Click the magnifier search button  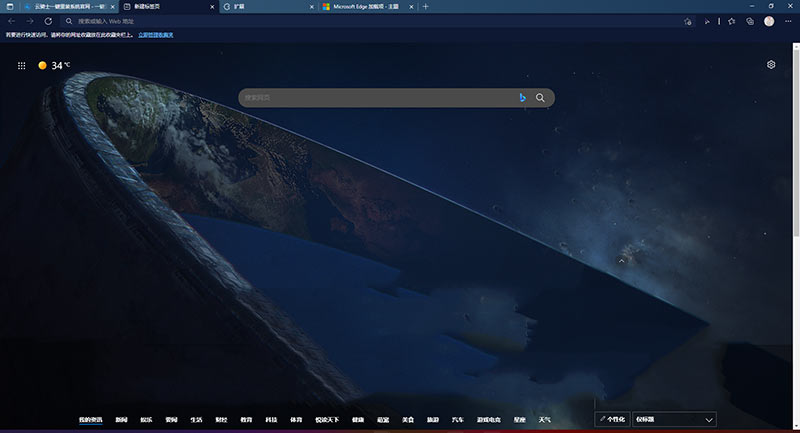pyautogui.click(x=540, y=97)
